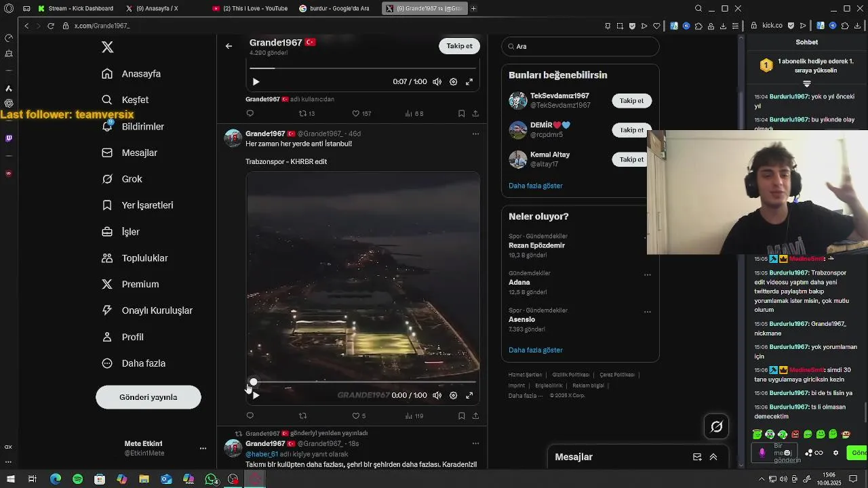Switch to burdur Google'da Ara tab
This screenshot has width=868, height=488.
pyautogui.click(x=336, y=8)
